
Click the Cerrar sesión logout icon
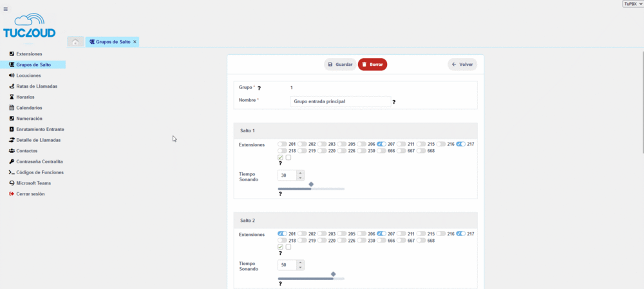pyautogui.click(x=12, y=194)
